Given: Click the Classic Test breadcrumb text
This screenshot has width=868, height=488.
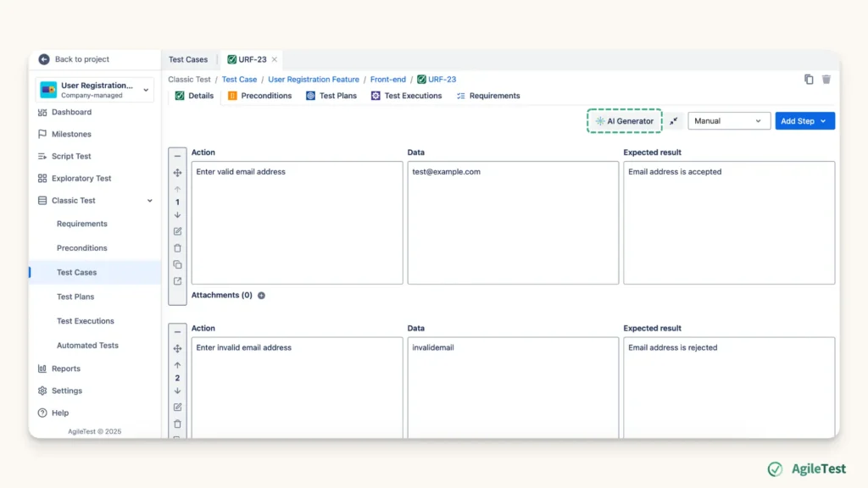Looking at the screenshot, I should coord(189,79).
